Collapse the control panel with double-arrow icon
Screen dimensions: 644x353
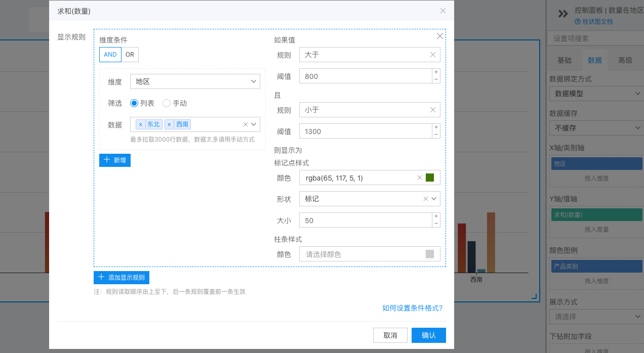click(x=563, y=14)
